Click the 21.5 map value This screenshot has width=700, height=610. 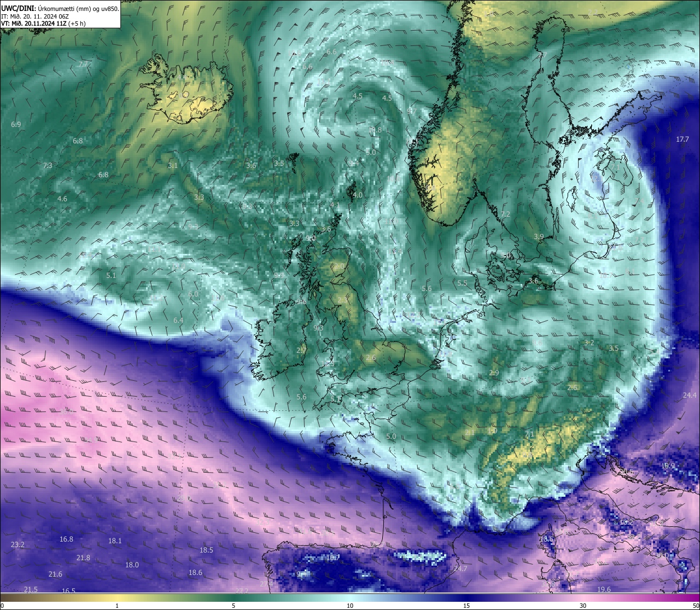pos(31,589)
